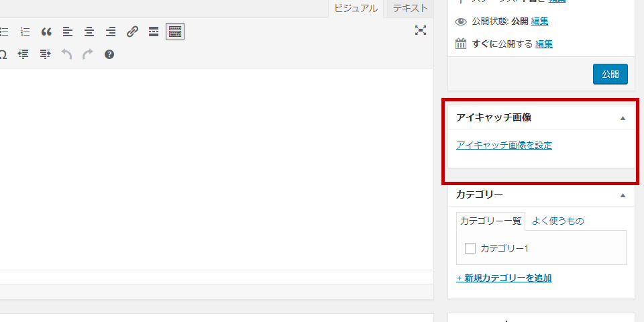The image size is (644, 322).
Task: Align text left in the editor
Action: [x=68, y=31]
